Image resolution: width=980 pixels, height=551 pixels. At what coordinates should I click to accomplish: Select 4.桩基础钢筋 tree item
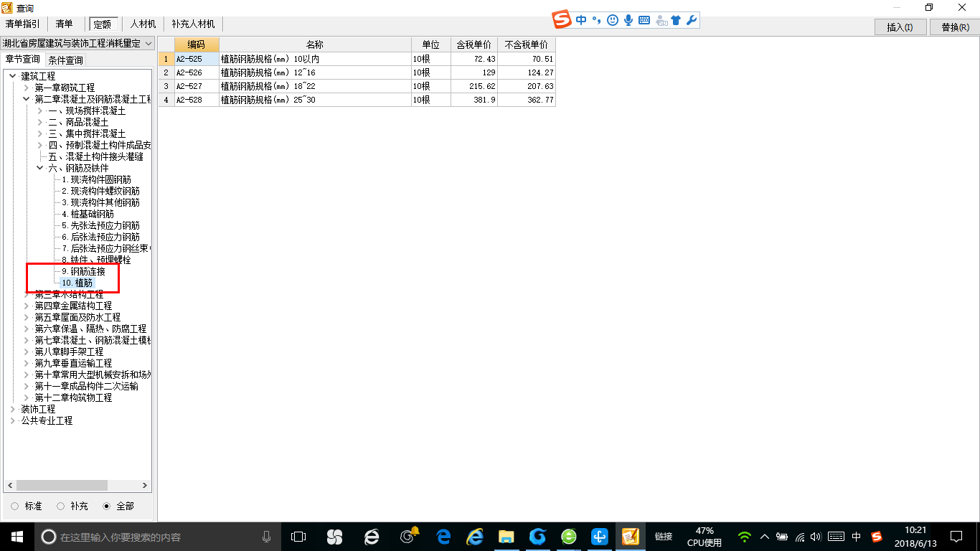tap(88, 214)
